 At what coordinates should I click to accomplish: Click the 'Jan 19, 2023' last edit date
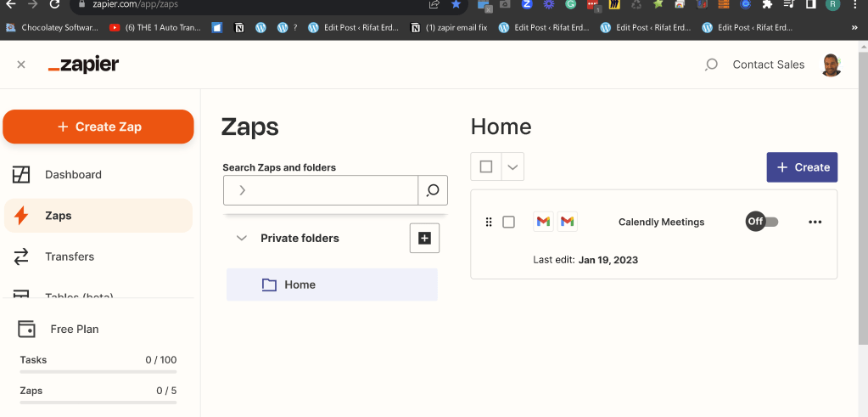pyautogui.click(x=608, y=260)
